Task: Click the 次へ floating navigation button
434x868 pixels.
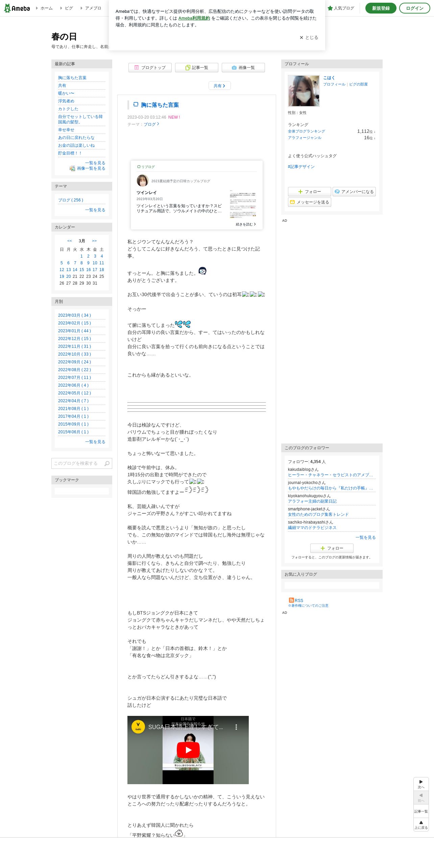Action: (x=421, y=784)
